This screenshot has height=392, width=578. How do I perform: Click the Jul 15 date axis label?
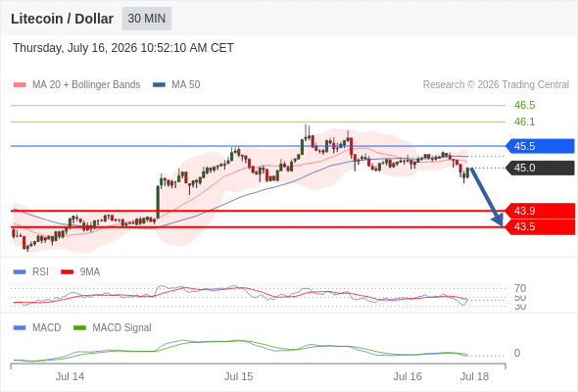[239, 376]
